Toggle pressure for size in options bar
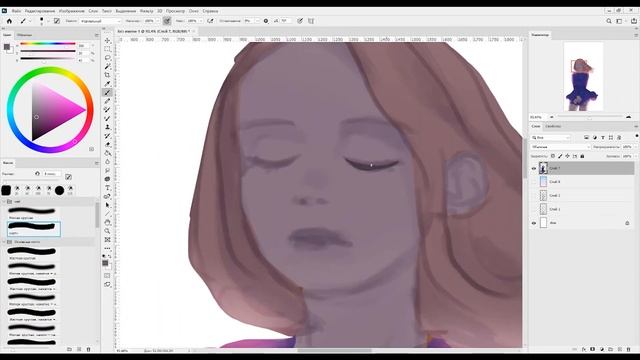Viewport: 640px width, 360px height. point(300,21)
